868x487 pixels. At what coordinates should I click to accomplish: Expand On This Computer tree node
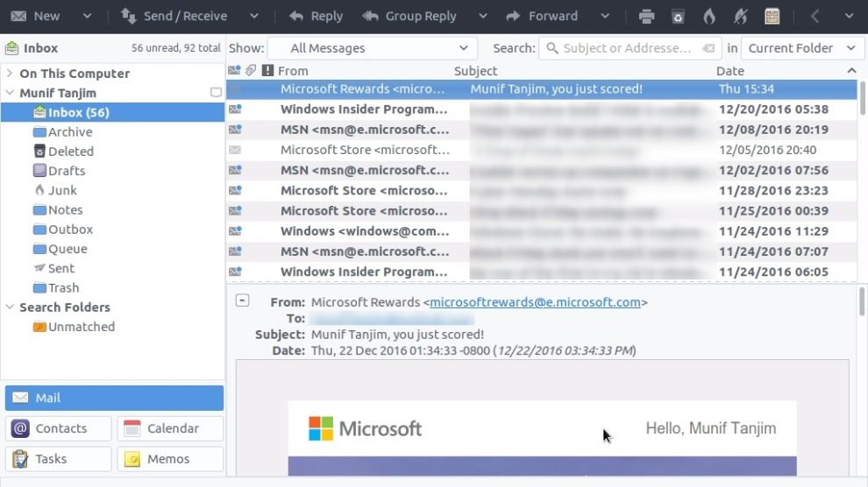10,73
